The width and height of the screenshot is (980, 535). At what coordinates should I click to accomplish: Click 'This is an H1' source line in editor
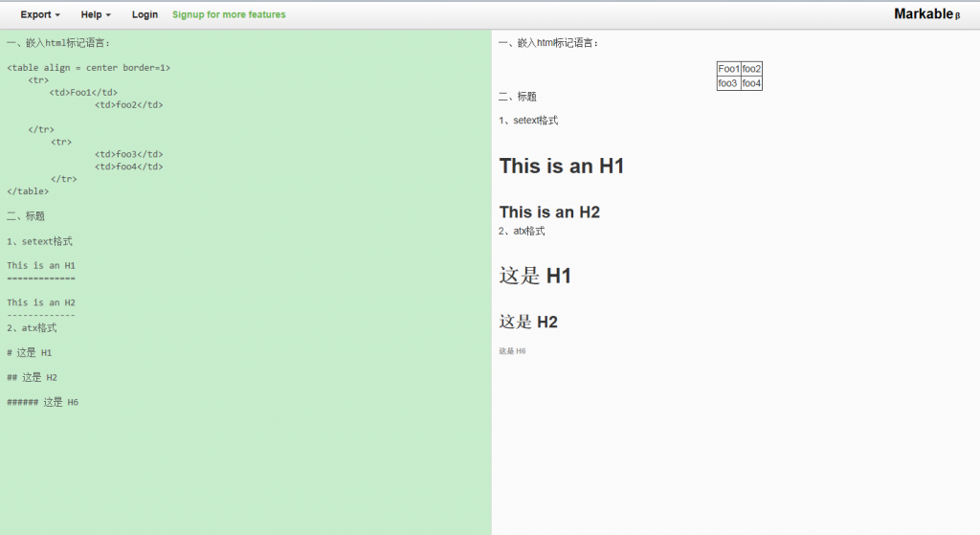(x=40, y=266)
